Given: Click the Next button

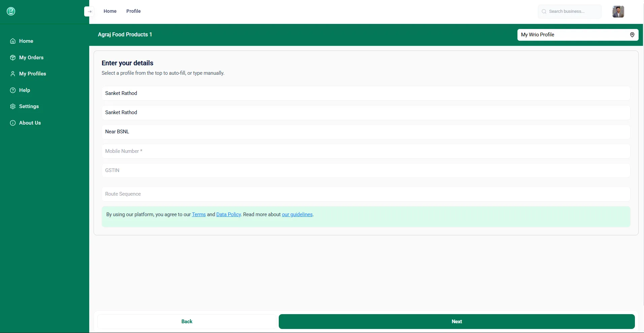Looking at the screenshot, I should [x=457, y=322].
